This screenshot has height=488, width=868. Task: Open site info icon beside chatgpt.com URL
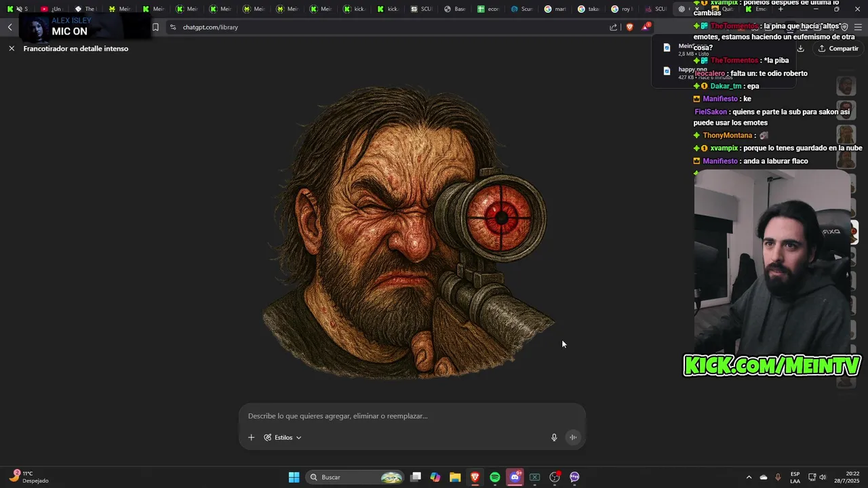173,27
